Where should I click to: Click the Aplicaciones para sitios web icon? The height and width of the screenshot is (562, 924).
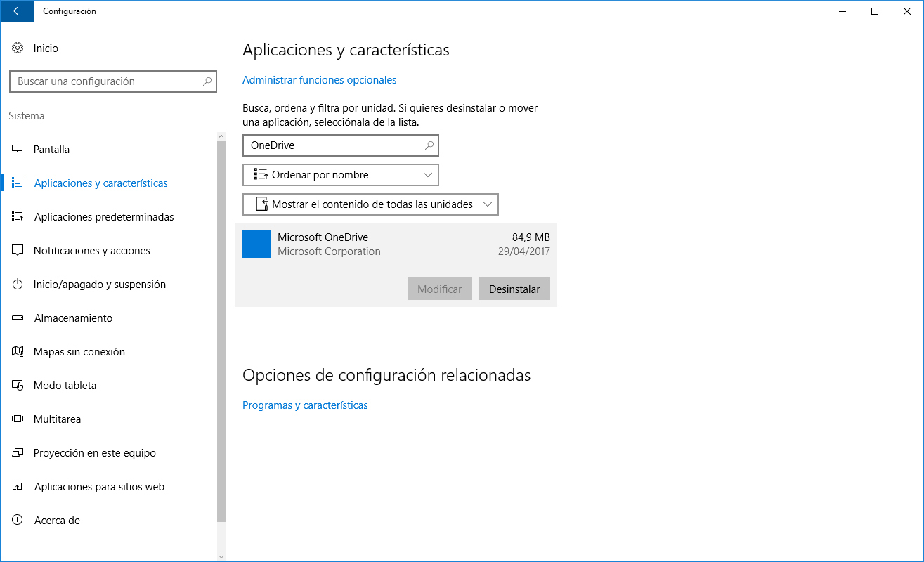18,487
